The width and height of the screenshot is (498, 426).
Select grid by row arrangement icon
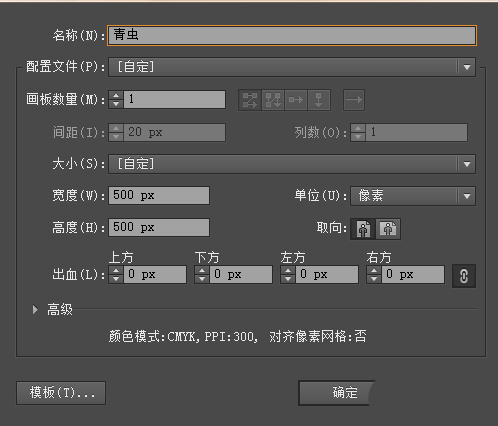click(x=250, y=100)
